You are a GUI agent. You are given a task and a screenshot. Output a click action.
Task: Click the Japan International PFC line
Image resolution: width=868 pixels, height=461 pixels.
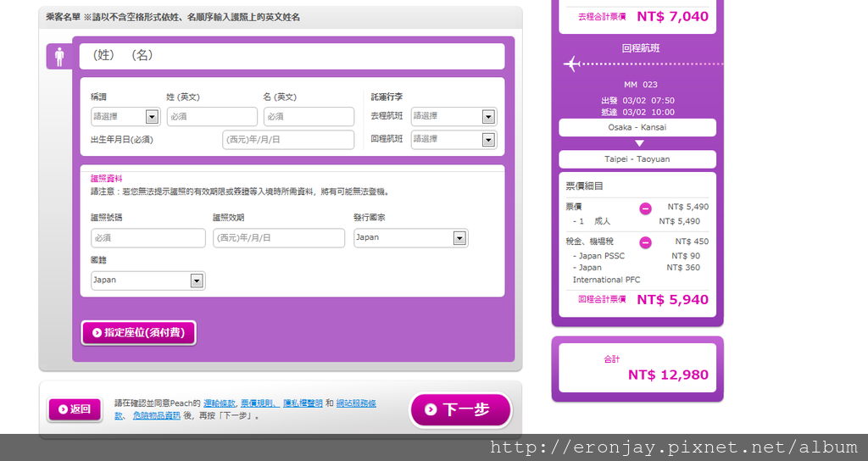637,274
